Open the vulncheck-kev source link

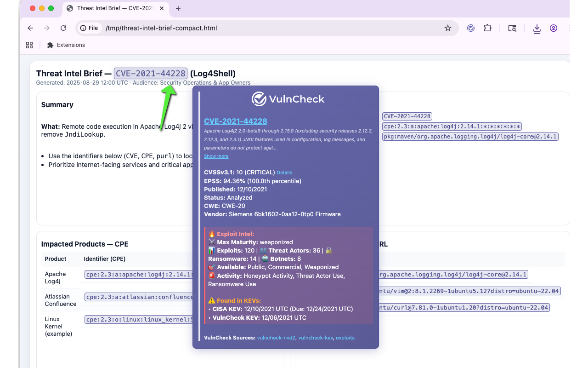pos(316,338)
